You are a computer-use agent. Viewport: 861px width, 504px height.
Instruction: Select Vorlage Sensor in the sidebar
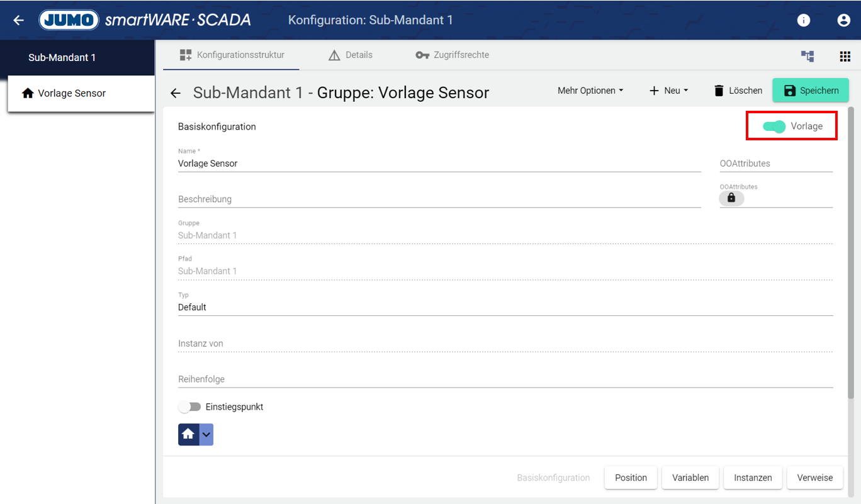[72, 93]
